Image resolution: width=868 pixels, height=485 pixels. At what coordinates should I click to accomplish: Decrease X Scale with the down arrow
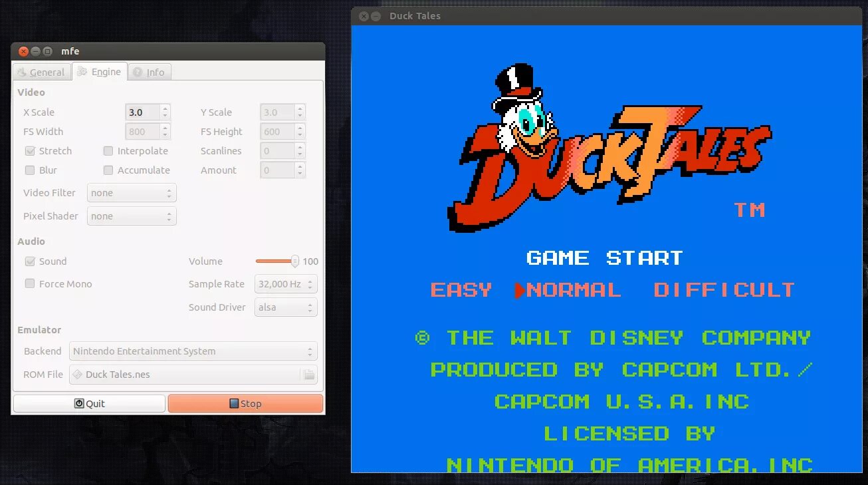click(165, 116)
